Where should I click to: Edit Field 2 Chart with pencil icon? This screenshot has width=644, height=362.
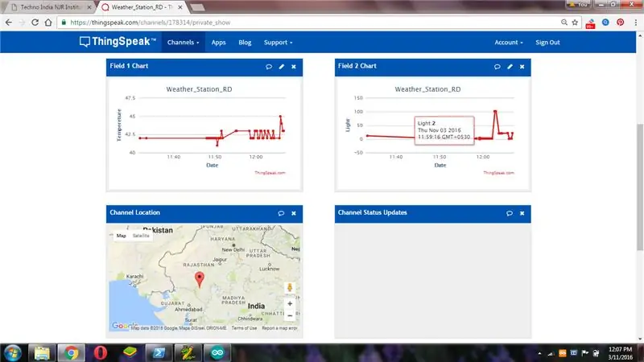pos(510,67)
